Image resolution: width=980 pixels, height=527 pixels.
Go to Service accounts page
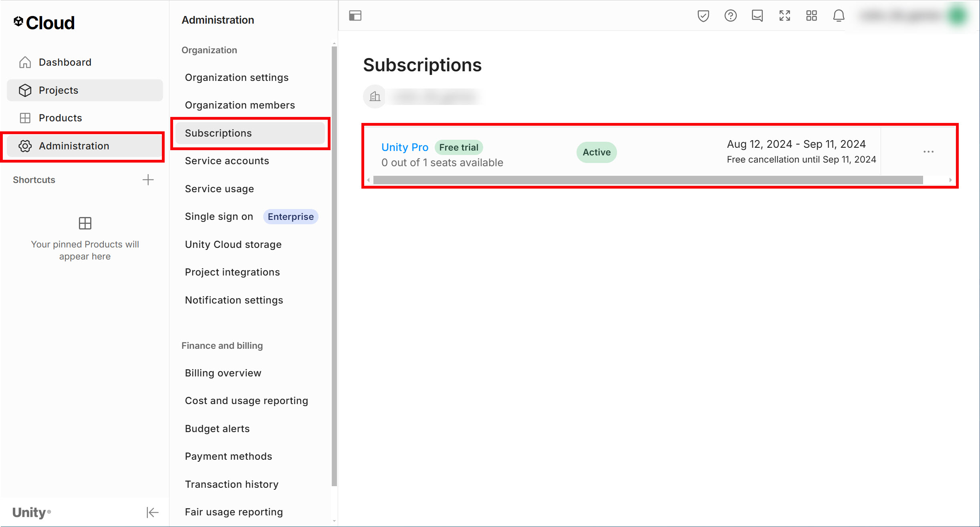tap(227, 161)
